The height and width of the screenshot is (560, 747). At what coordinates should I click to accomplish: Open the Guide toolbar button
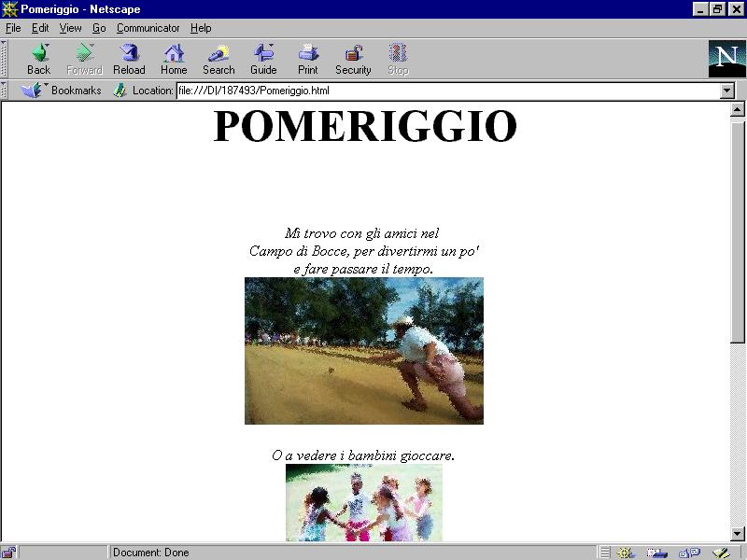pyautogui.click(x=263, y=59)
